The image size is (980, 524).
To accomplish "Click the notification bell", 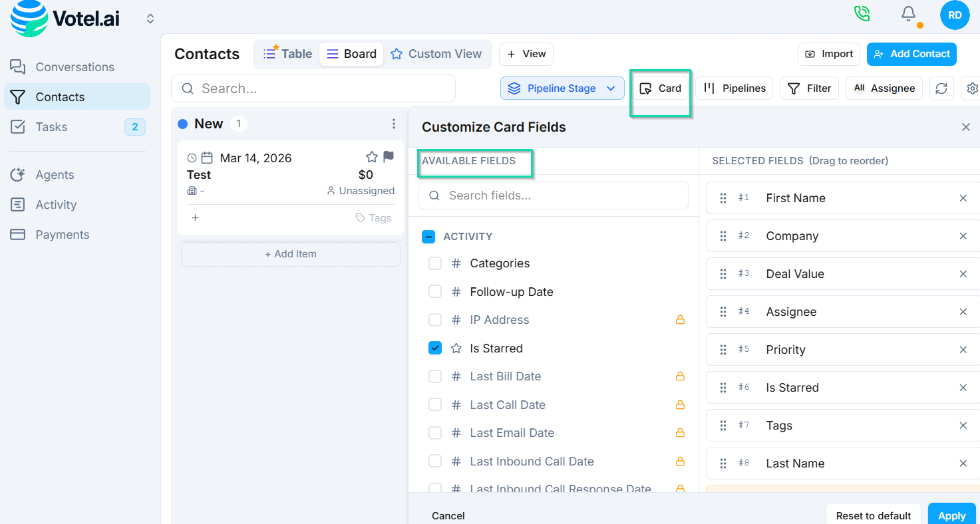I will 909,13.
